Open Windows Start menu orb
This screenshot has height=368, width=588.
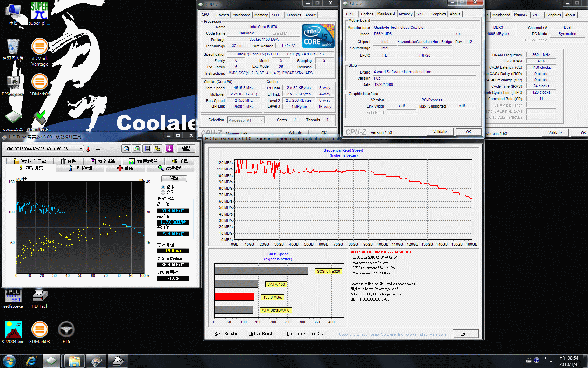(x=9, y=361)
